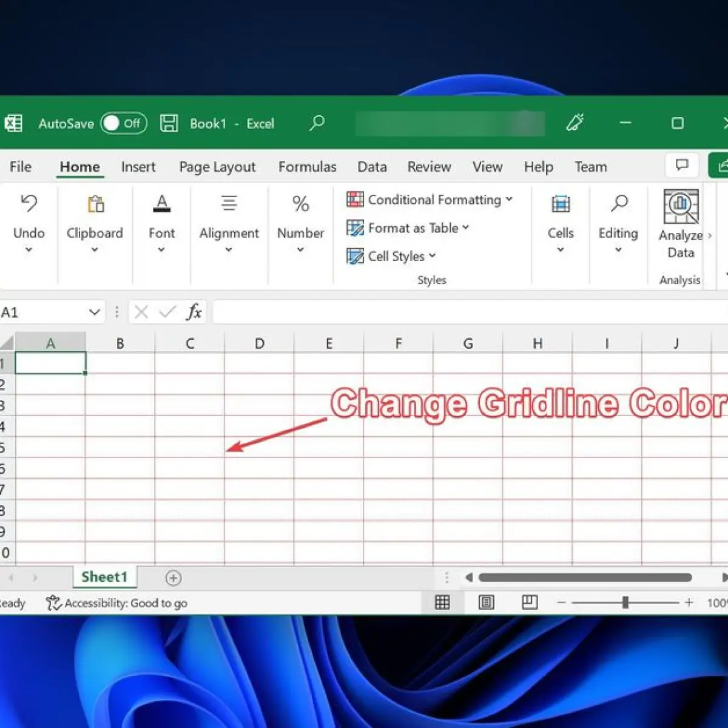Open the Conditional Formatting menu
This screenshot has height=728, width=728.
tap(430, 200)
